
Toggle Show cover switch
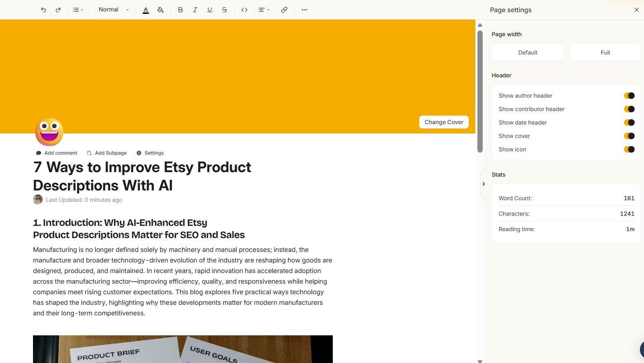coord(629,136)
